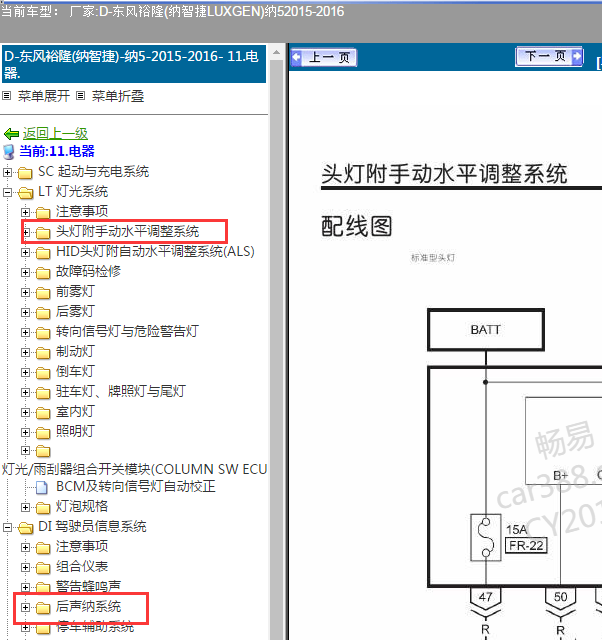The image size is (602, 640).
Task: Click connector pin 50 in the diagram
Action: point(561,597)
